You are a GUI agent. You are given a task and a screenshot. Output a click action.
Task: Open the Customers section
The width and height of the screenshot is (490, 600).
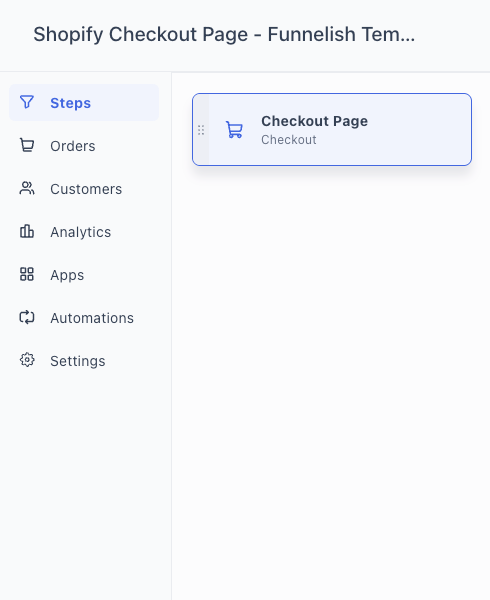pyautogui.click(x=84, y=189)
